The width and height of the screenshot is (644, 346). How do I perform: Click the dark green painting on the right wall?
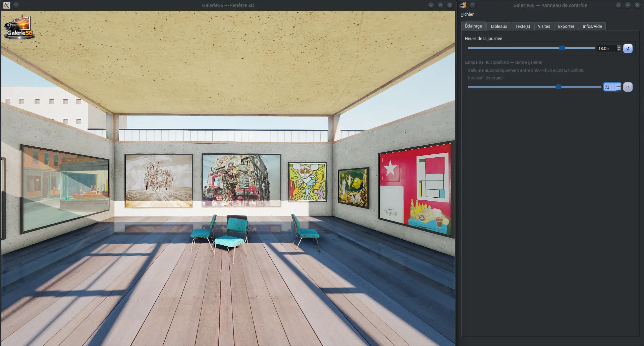click(x=353, y=188)
